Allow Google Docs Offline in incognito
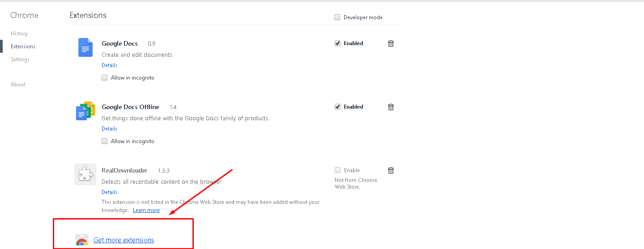The width and height of the screenshot is (644, 249). point(105,141)
